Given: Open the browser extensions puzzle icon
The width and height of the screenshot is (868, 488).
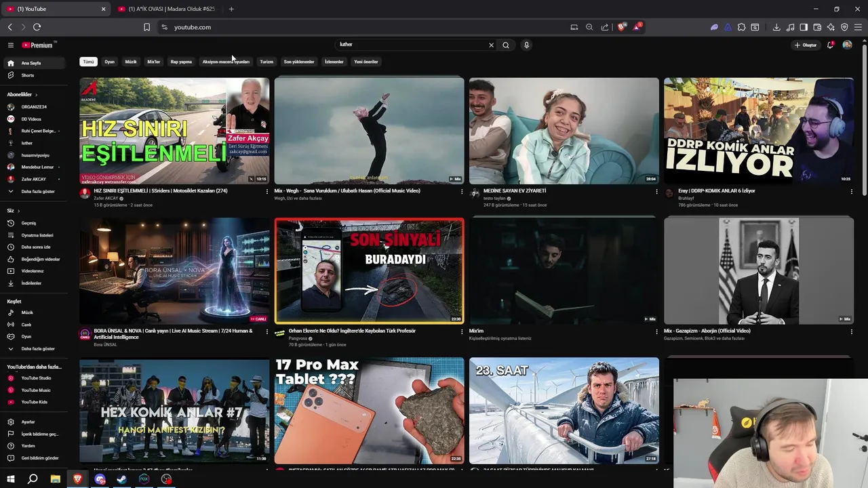Looking at the screenshot, I should [741, 27].
